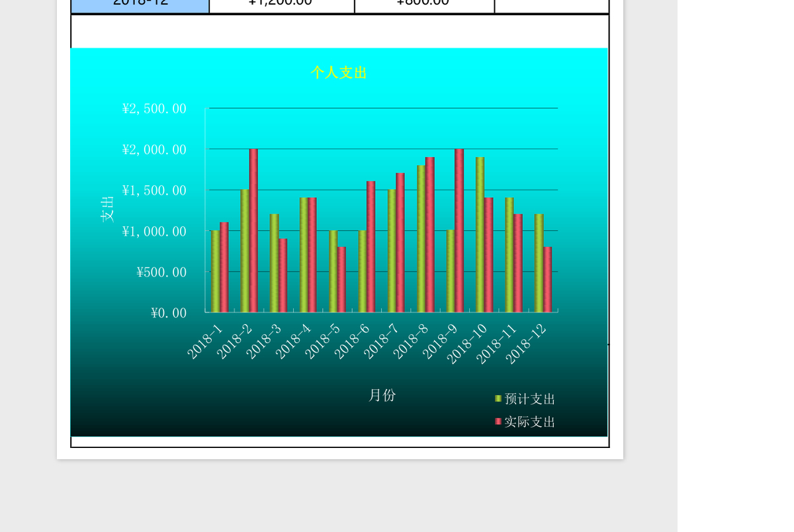This screenshot has width=794, height=532.
Task: Click the 2018-7 month label
Action: coord(382,341)
